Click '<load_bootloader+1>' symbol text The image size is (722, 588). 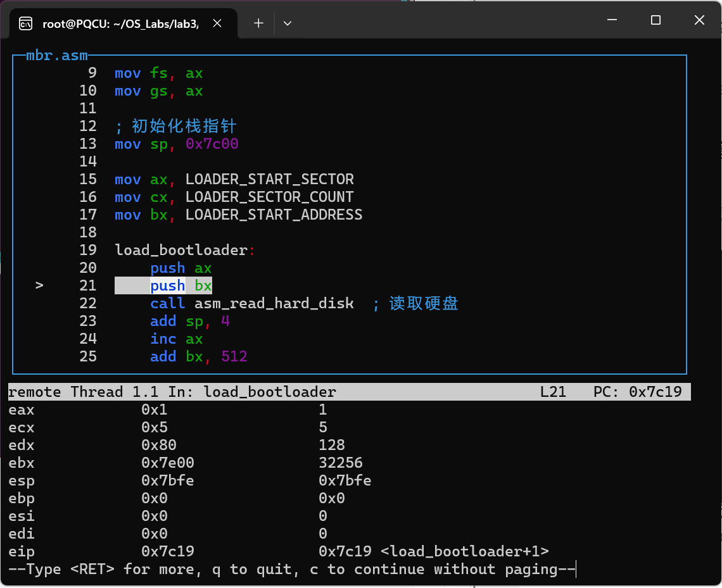465,552
